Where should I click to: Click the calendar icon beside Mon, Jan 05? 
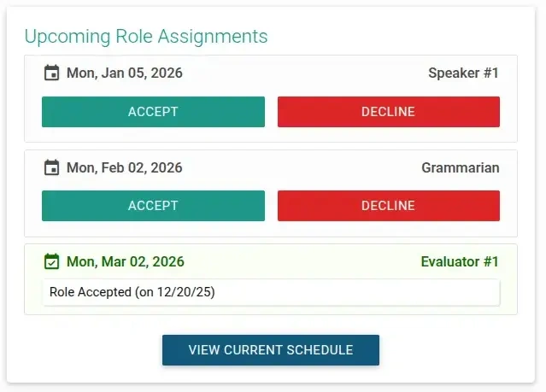point(51,73)
